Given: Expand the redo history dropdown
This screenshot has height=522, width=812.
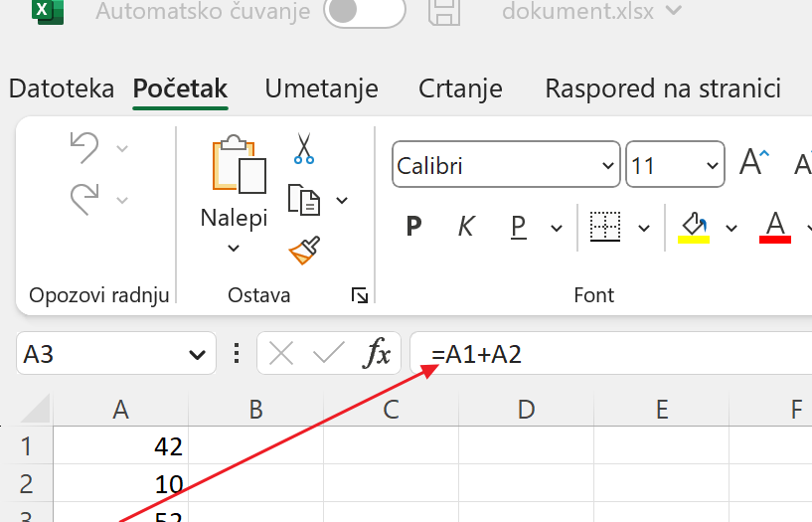Looking at the screenshot, I should click(x=122, y=200).
